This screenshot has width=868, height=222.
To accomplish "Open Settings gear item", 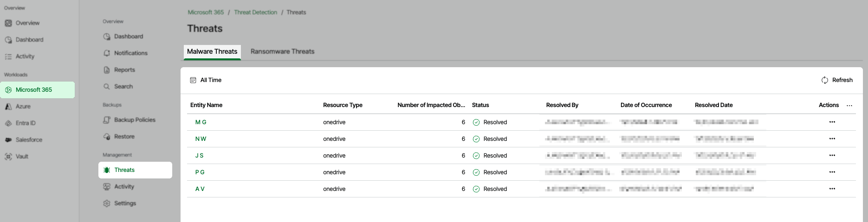I will click(x=120, y=203).
